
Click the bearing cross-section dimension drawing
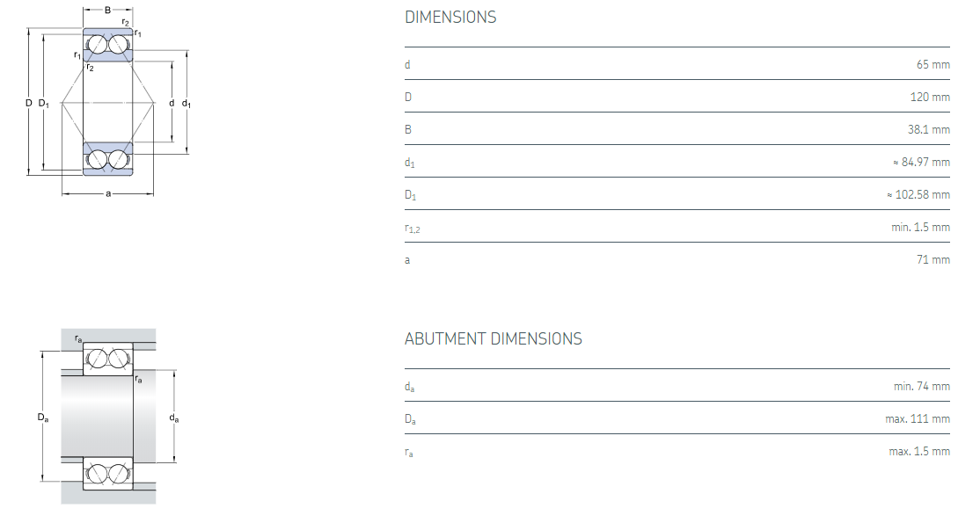pyautogui.click(x=108, y=103)
